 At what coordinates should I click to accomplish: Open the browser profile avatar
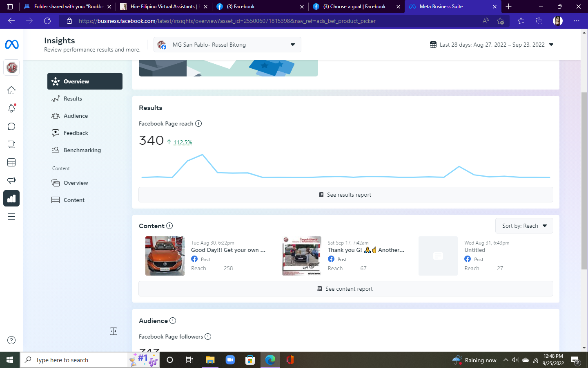[x=558, y=21]
